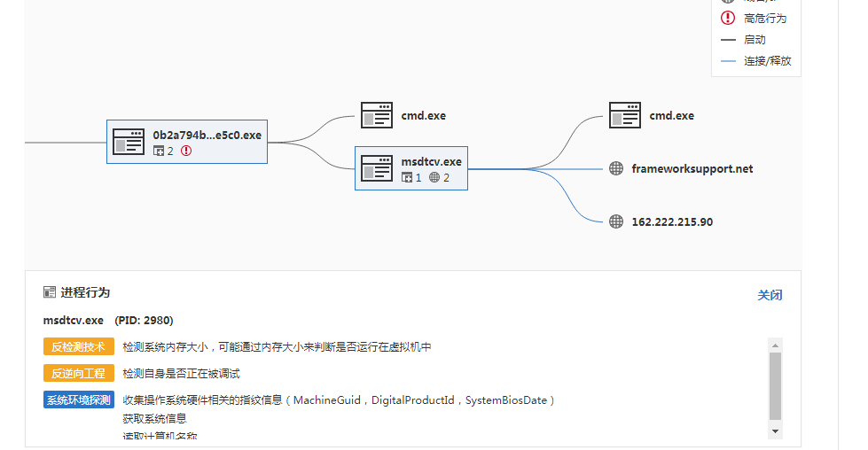
Task: Click the 反检测技术 orange tag
Action: tap(79, 346)
